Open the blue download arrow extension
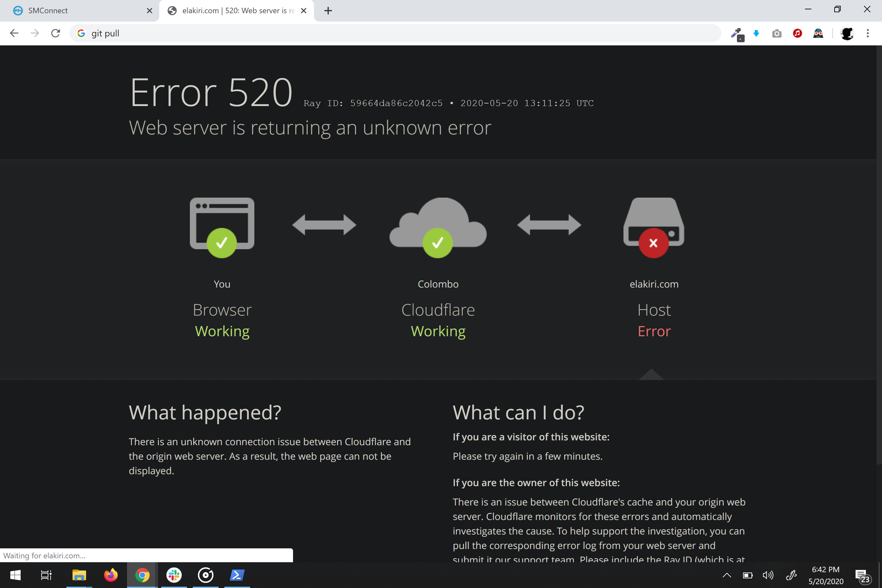The height and width of the screenshot is (588, 882). coord(756,34)
